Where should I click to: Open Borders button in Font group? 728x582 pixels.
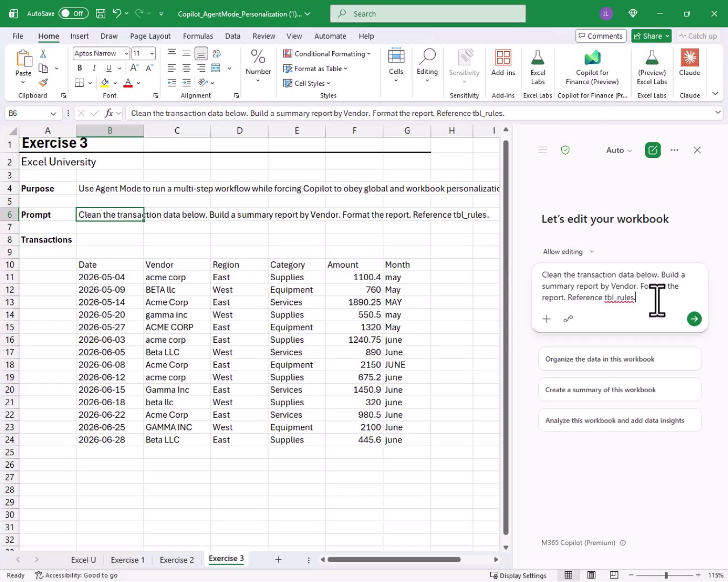(79, 83)
